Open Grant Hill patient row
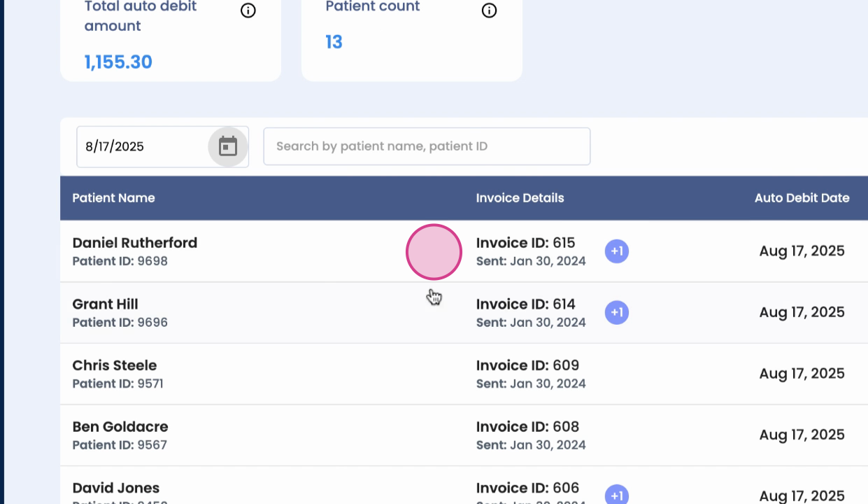The height and width of the screenshot is (504, 868). pos(464,313)
